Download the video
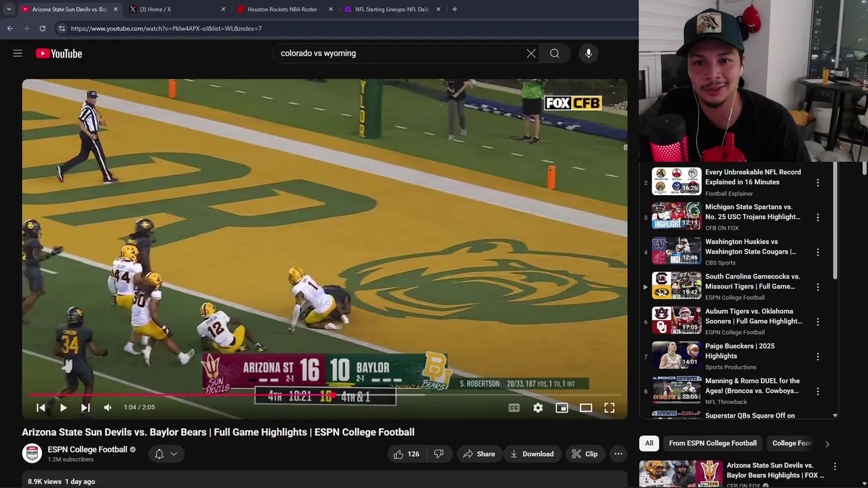This screenshot has height=488, width=868. (x=532, y=454)
